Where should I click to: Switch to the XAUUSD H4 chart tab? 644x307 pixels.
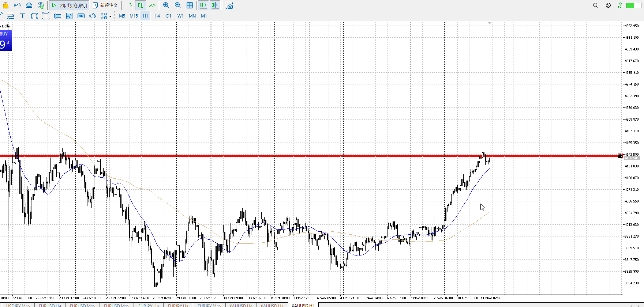241,305
